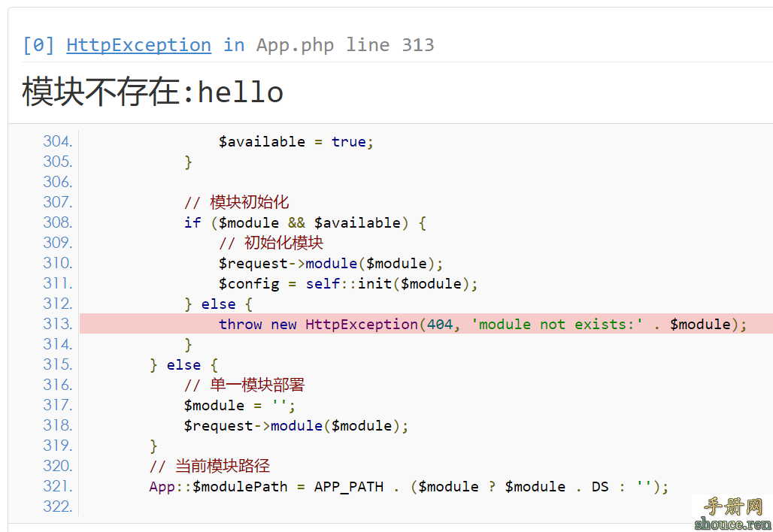Click the $available = true line
The height and width of the screenshot is (532, 773).
pos(296,142)
